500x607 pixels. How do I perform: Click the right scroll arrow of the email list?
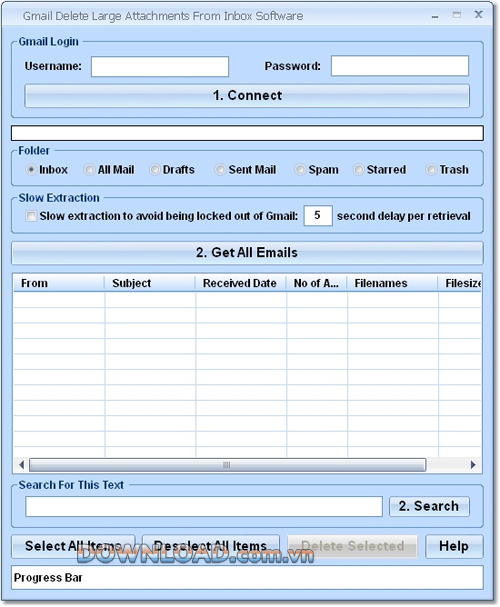coord(473,465)
